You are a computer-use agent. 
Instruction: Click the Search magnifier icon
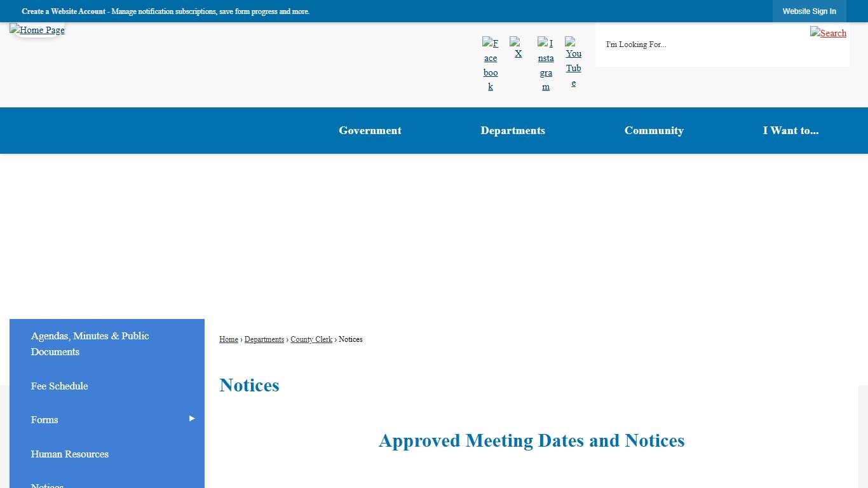coord(828,32)
